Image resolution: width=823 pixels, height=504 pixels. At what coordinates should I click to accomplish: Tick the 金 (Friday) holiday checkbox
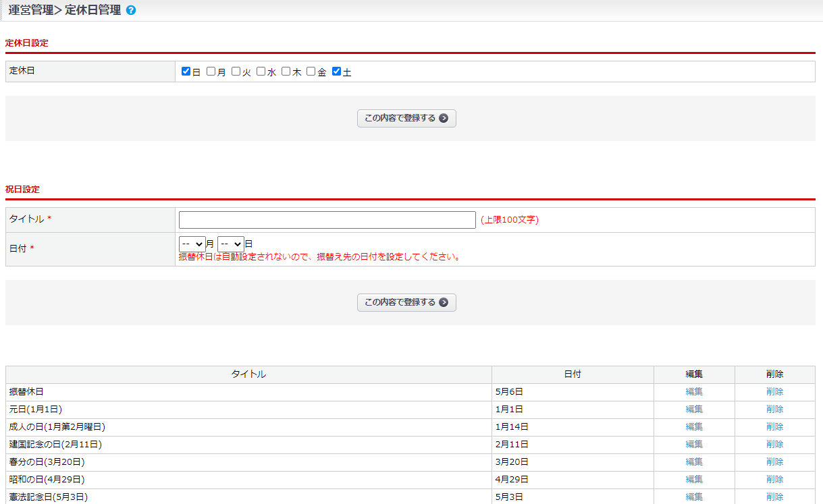click(311, 72)
